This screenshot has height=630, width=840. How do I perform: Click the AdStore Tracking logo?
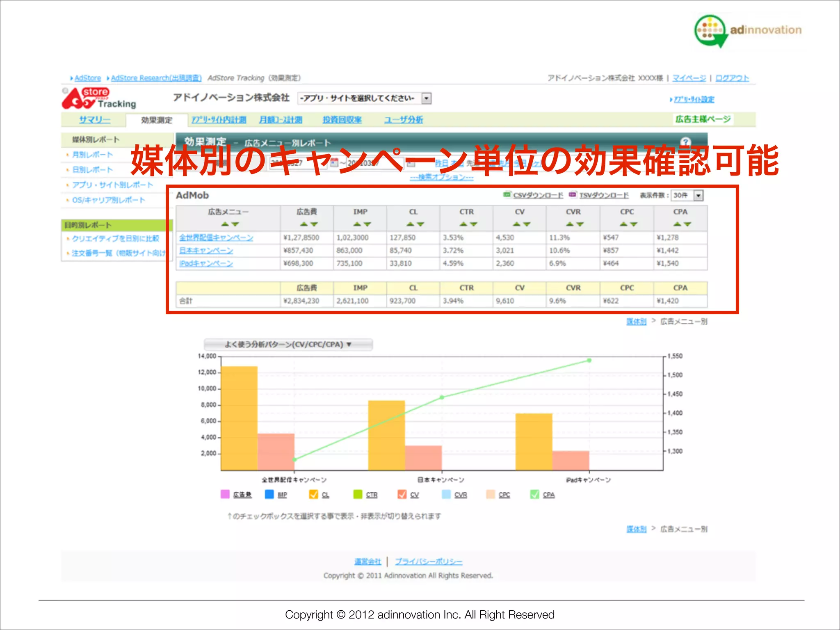(x=99, y=98)
